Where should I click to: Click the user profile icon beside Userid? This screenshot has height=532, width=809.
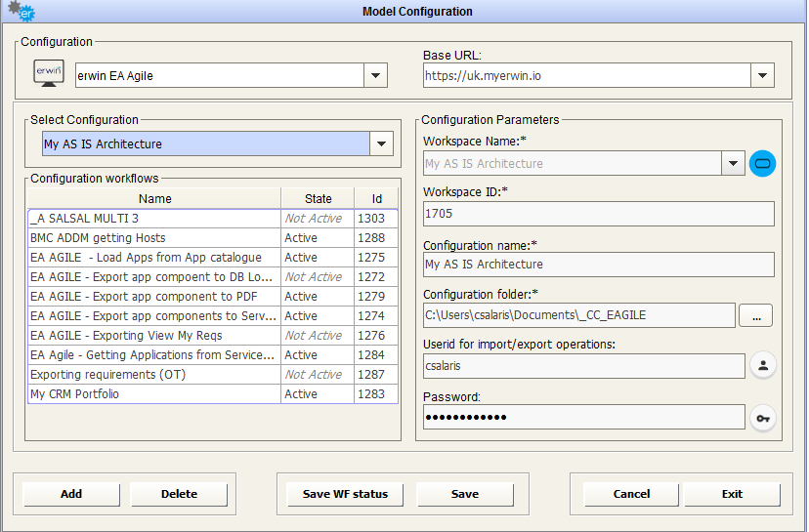point(762,365)
